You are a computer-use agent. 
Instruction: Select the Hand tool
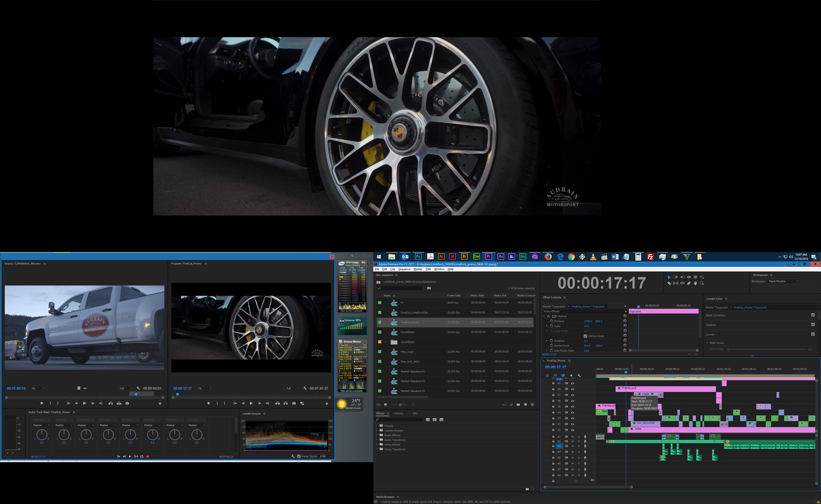(x=695, y=283)
